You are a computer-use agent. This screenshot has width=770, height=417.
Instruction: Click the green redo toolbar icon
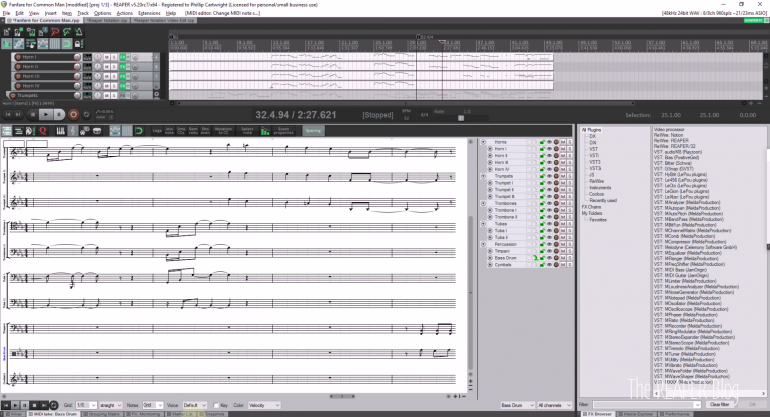tap(66, 32)
